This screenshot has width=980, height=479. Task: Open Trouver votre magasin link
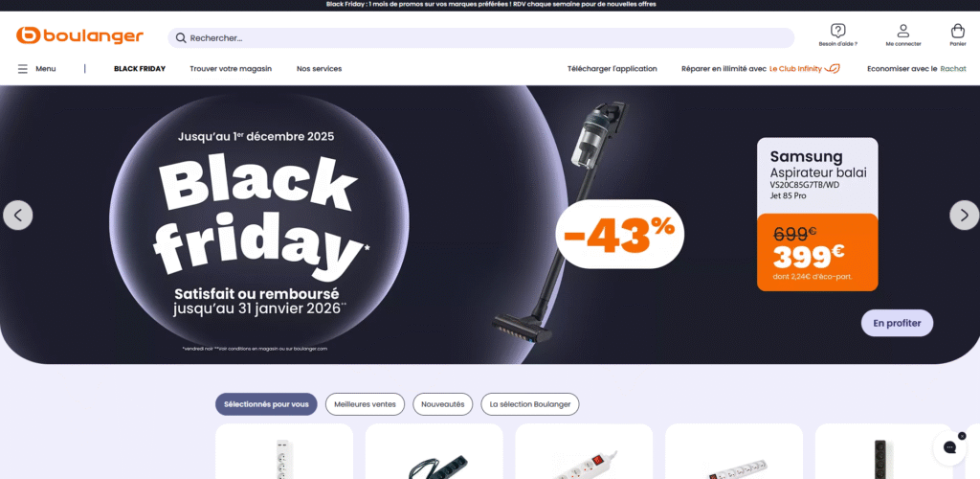[x=231, y=69]
